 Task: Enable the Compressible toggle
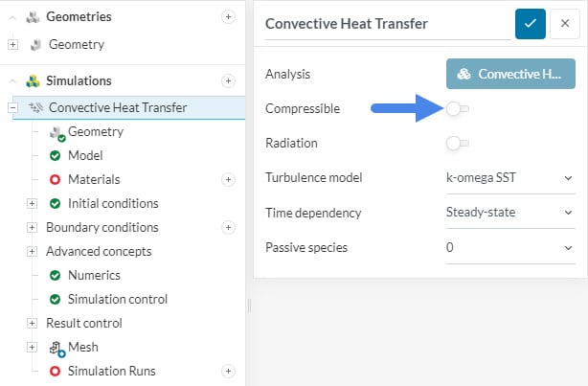[x=457, y=109]
